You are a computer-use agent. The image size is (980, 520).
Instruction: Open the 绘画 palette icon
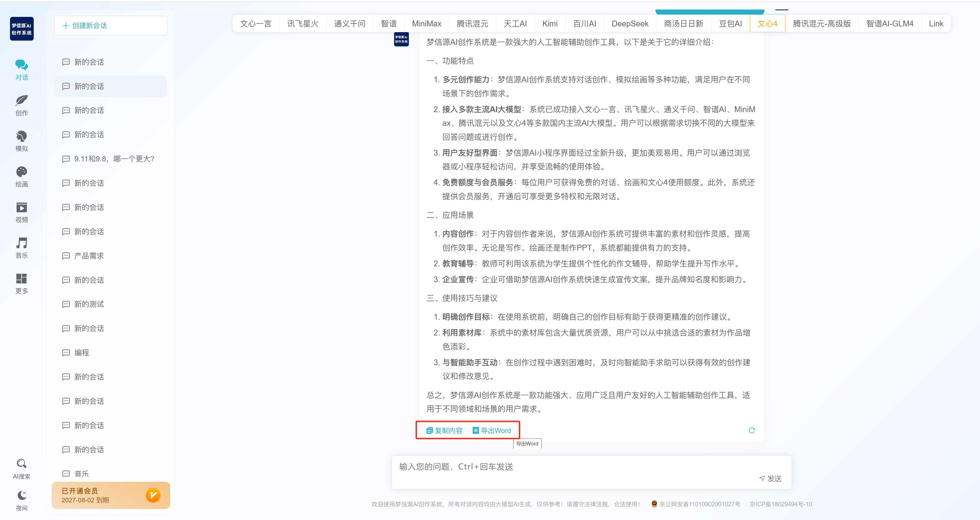coord(22,172)
